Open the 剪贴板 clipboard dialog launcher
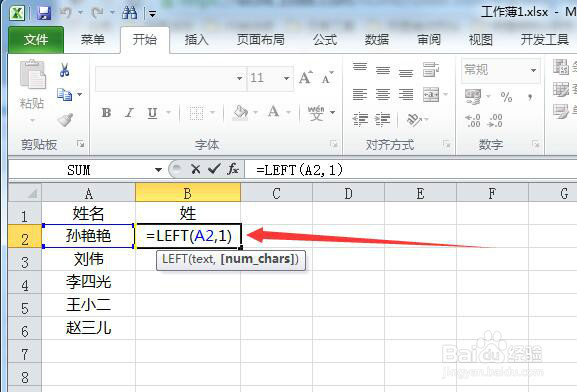 pos(81,144)
